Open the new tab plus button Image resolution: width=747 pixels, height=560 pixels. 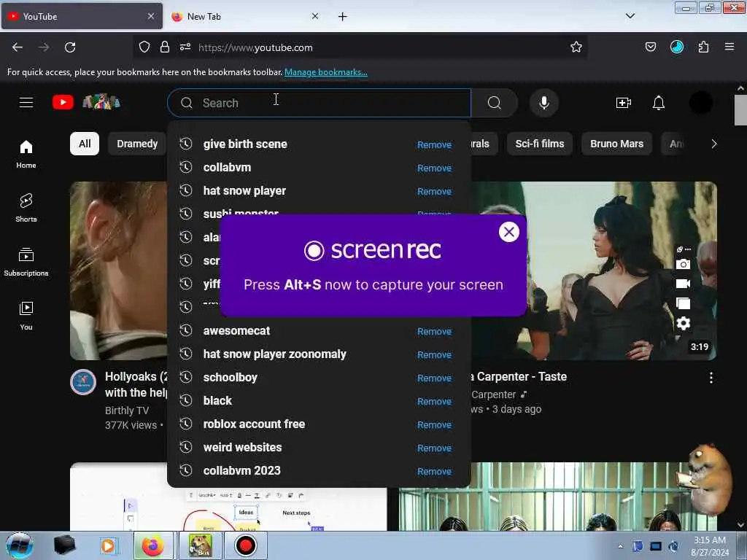click(x=343, y=17)
